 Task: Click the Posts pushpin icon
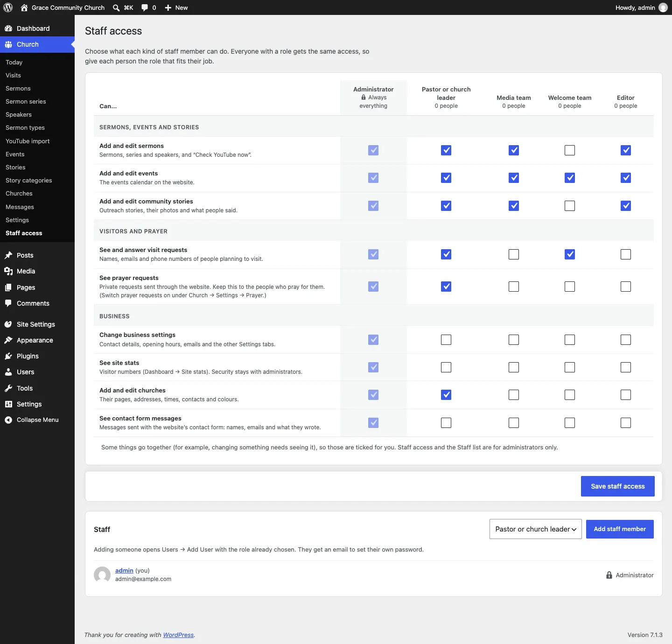(8, 255)
